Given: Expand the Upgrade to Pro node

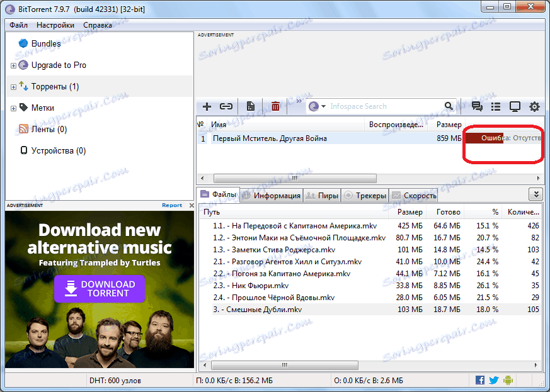Looking at the screenshot, I should click(13, 65).
